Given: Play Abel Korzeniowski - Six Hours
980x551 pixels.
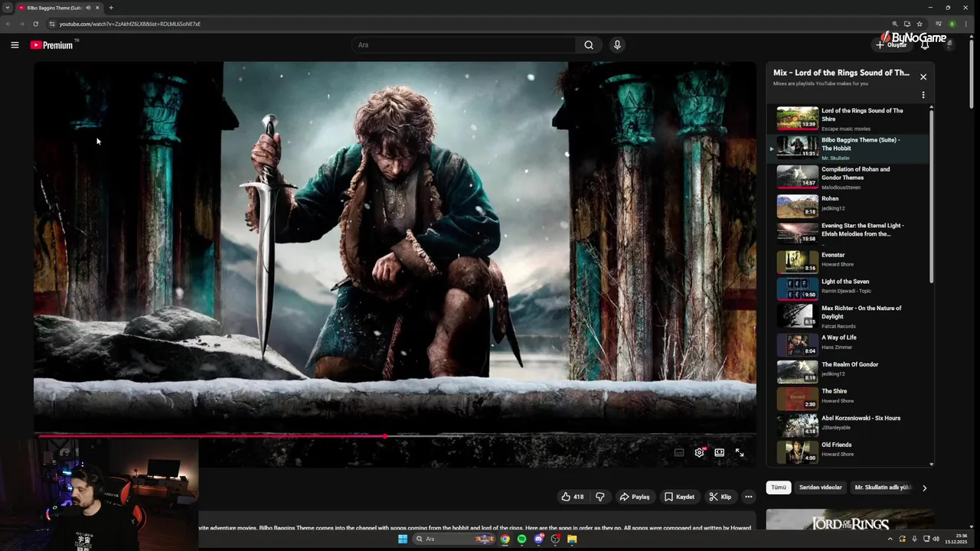Looking at the screenshot, I should point(849,425).
